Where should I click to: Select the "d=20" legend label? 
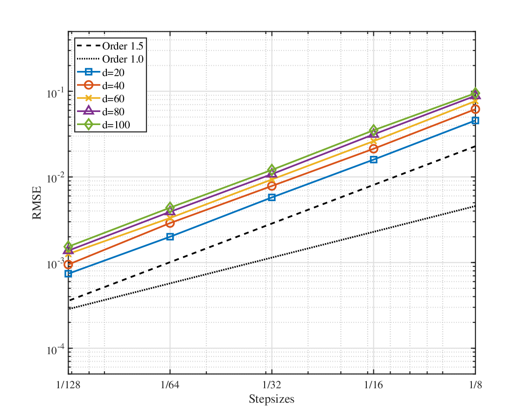click(x=113, y=72)
